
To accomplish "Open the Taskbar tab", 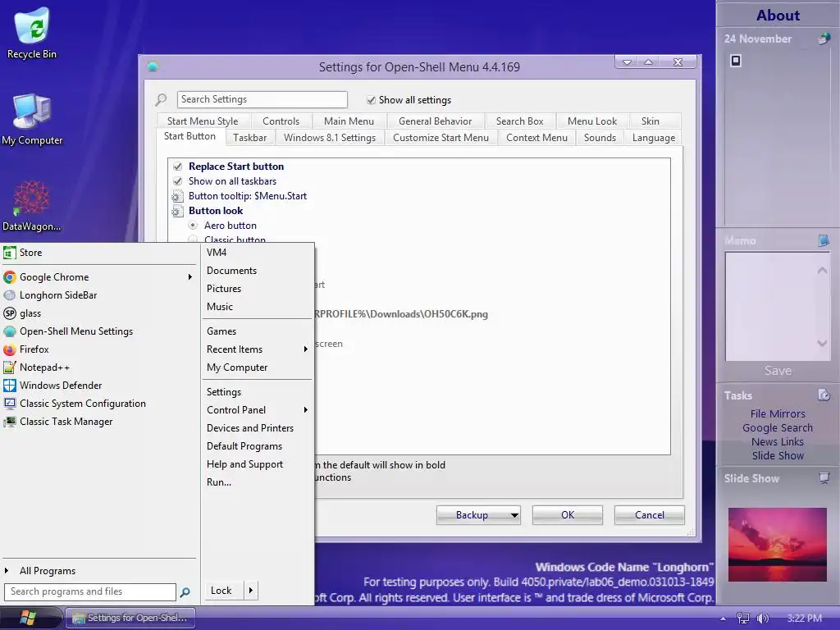I will pos(249,138).
